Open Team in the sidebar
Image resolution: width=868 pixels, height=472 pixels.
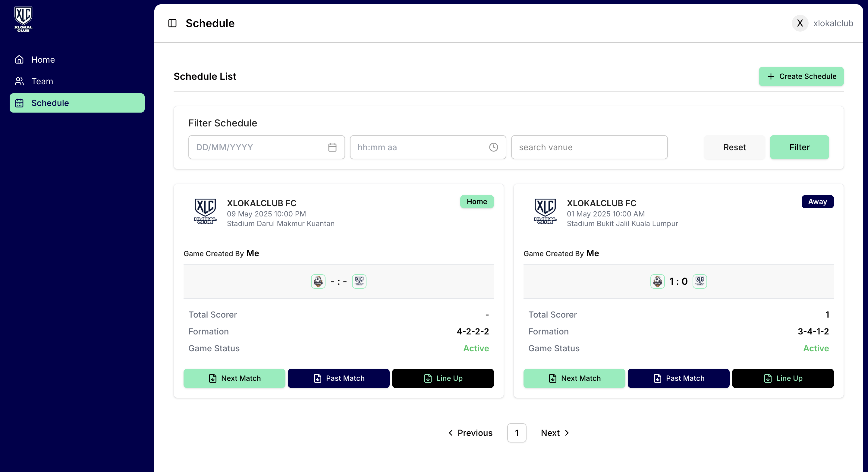click(42, 81)
